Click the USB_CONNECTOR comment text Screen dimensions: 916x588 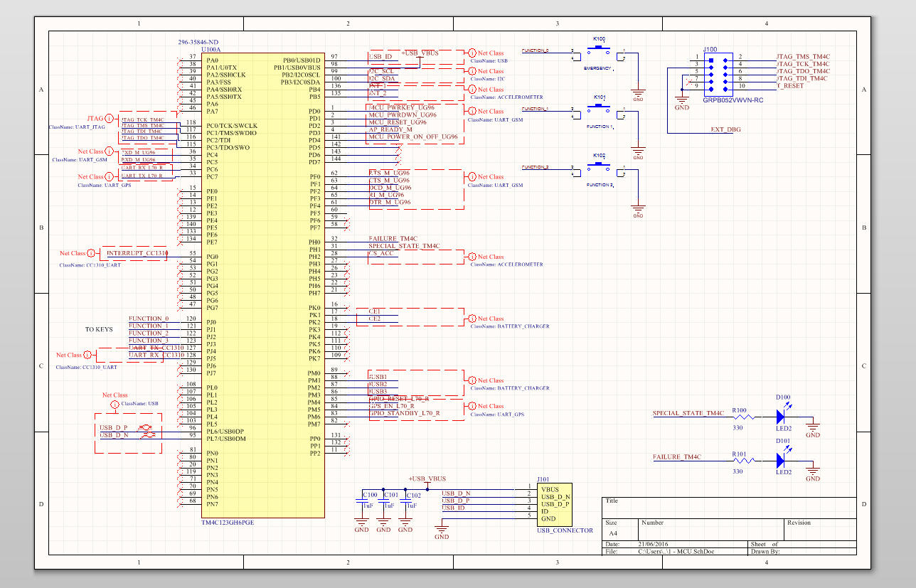pos(565,530)
